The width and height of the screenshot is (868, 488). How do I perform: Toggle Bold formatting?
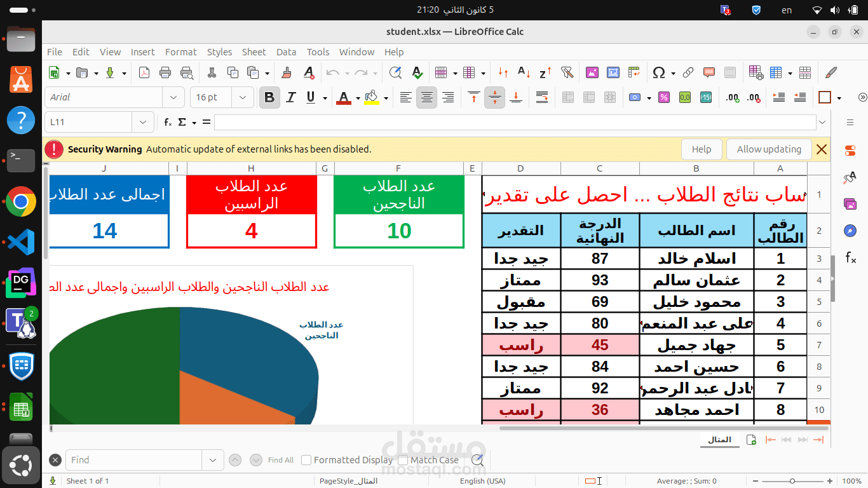[269, 97]
